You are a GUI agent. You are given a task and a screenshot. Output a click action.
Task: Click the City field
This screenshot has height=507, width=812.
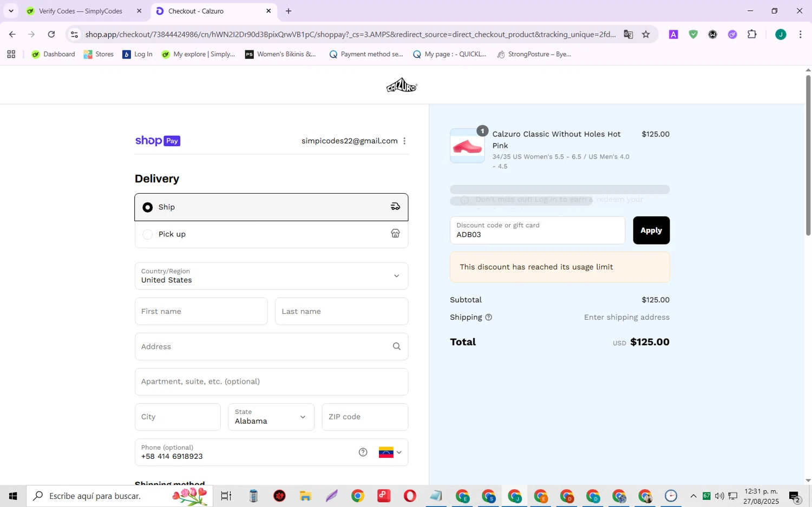178,417
